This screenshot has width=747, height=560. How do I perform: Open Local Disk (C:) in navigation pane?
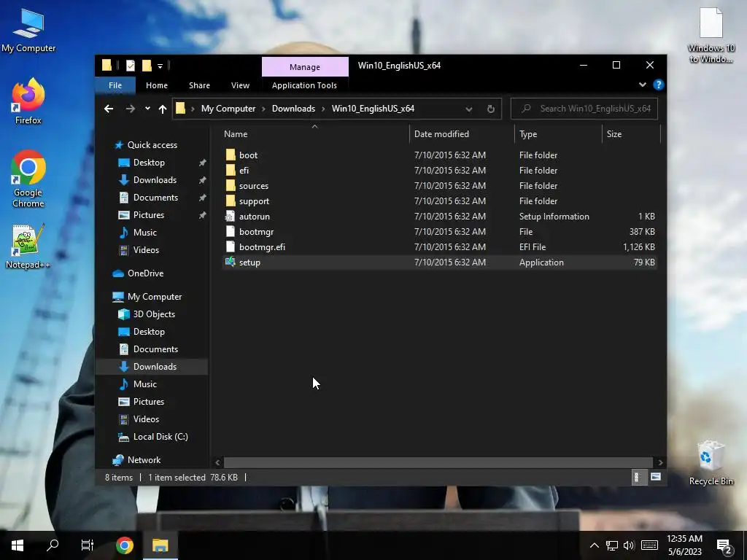click(x=160, y=436)
